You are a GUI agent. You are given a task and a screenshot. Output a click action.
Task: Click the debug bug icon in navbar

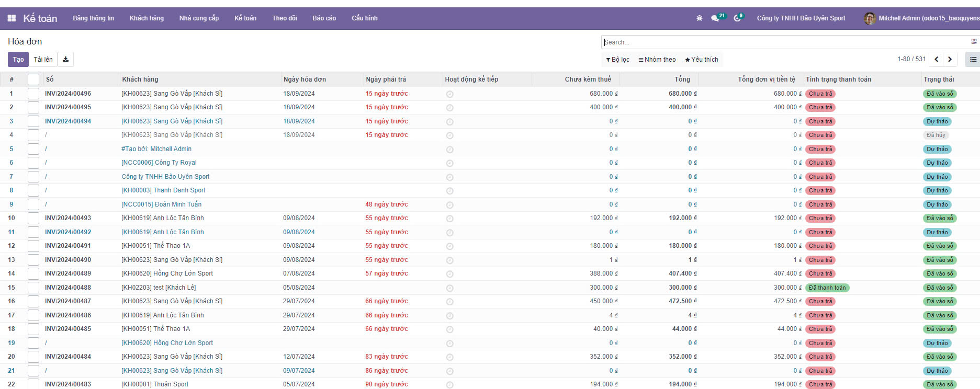(x=700, y=18)
